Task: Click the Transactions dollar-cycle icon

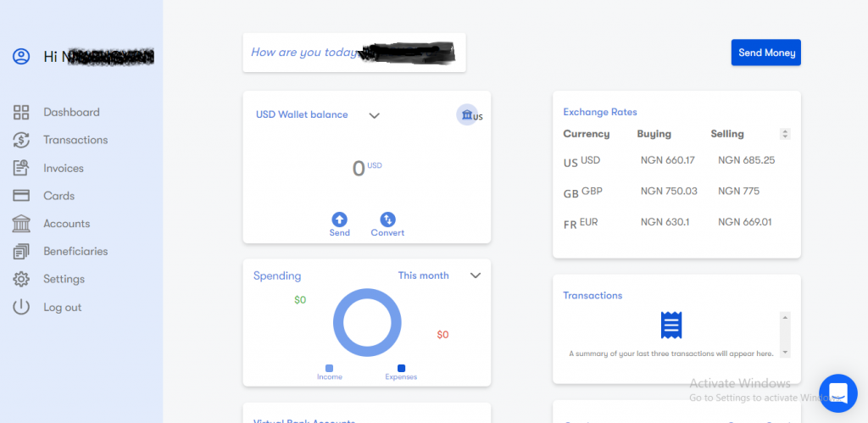Action: click(x=21, y=140)
